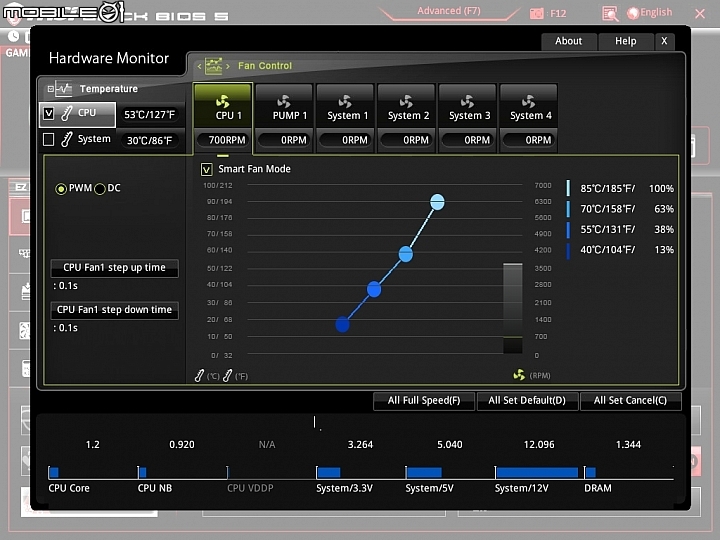Click the Fan Control graph icon
This screenshot has height=540, width=720.
coord(214,66)
